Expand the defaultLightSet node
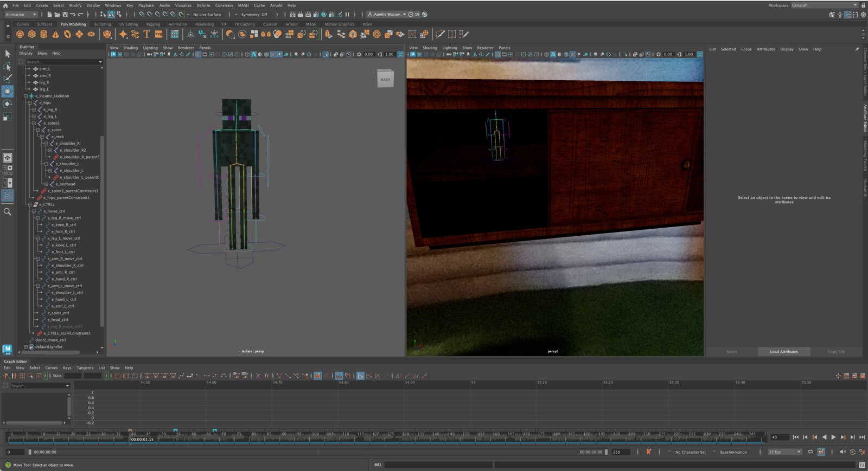The width and height of the screenshot is (868, 471). pyautogui.click(x=25, y=347)
